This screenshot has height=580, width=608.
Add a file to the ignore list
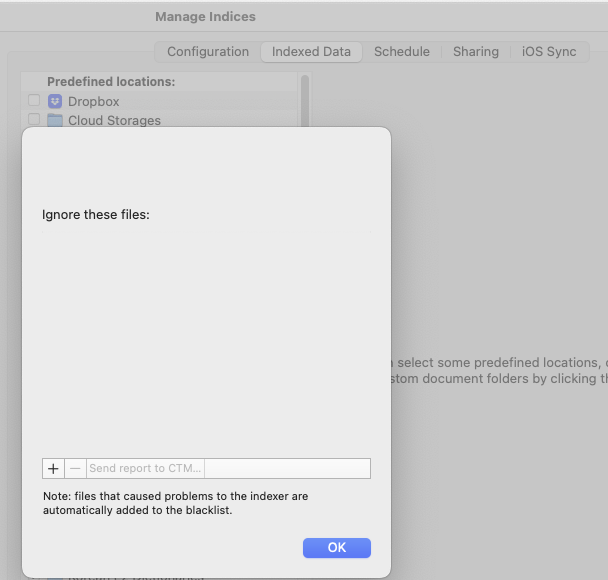[x=53, y=468]
